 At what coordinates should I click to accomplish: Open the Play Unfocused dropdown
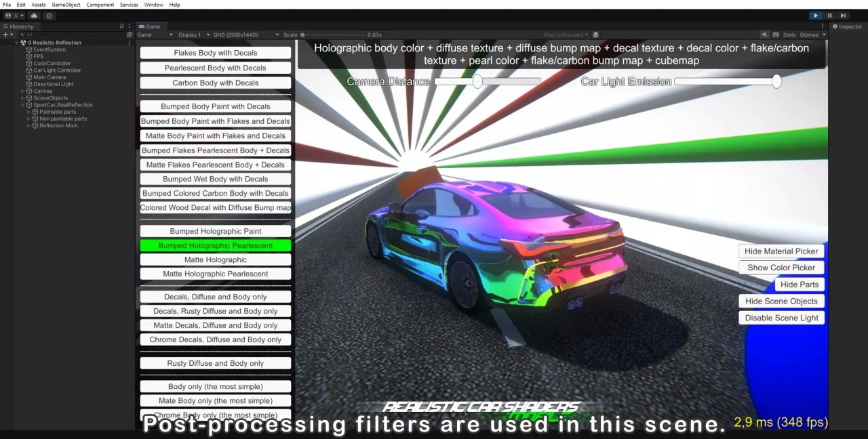[x=566, y=35]
